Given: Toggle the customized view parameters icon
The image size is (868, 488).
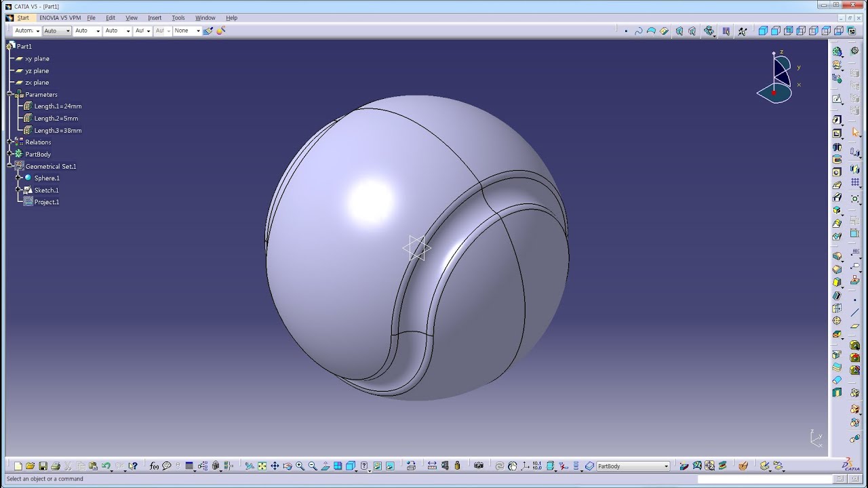Looking at the screenshot, I should coord(364,466).
